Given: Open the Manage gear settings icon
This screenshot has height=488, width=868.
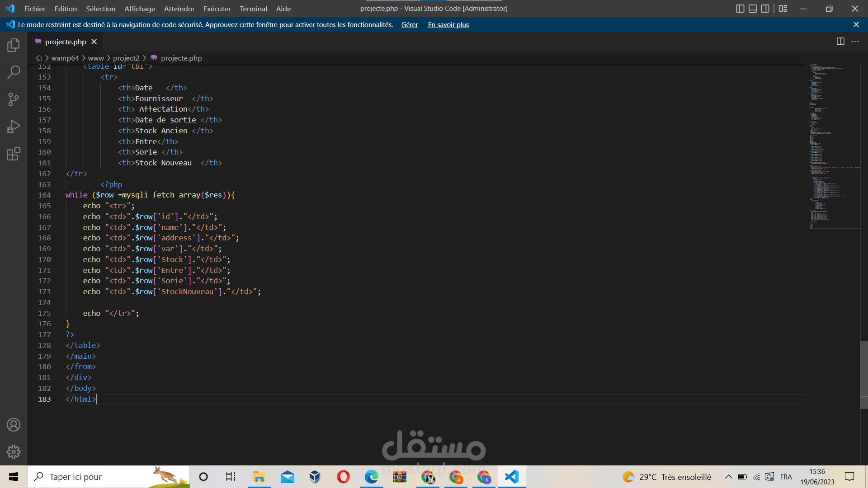Looking at the screenshot, I should [14, 452].
